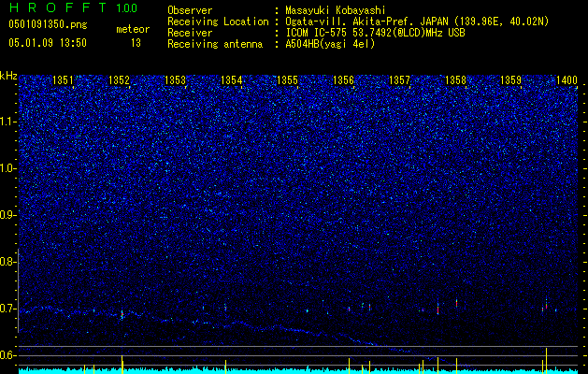
Task: Click the HROFFT program title text
Action: click(58, 7)
